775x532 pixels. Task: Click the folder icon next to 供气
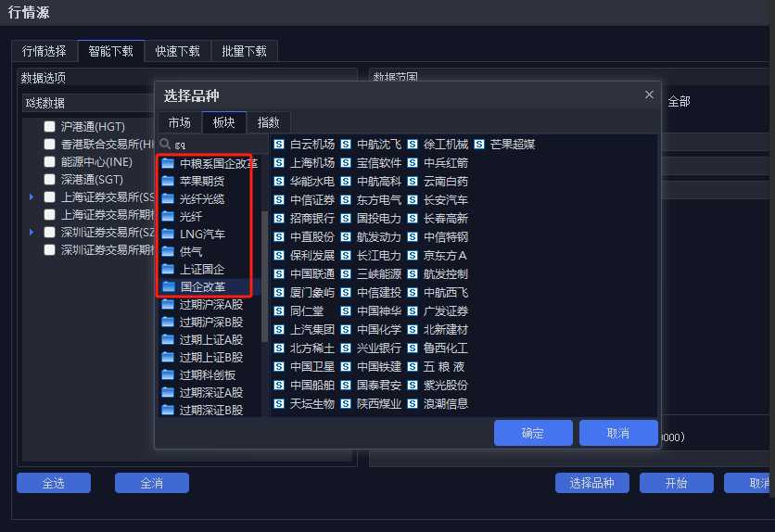click(x=168, y=251)
